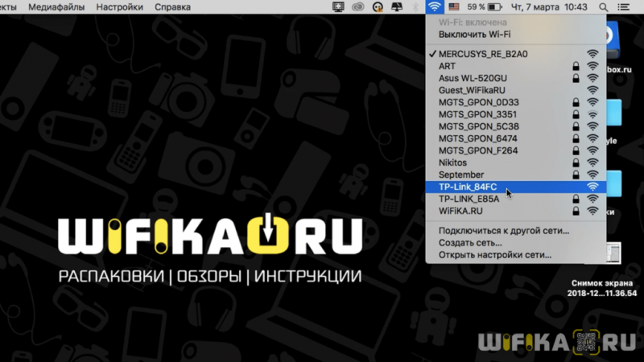Click lock icon next to ART

(576, 66)
